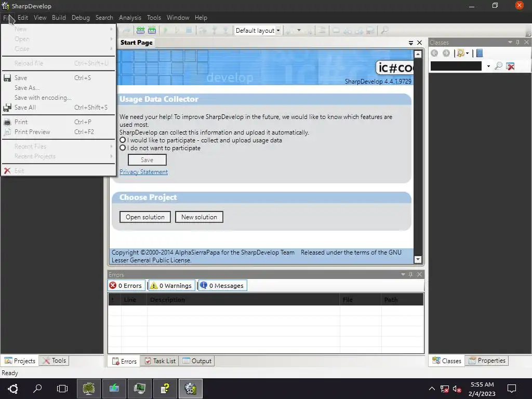
Task: Click the Start Page scrollbar up arrow
Action: tap(418, 54)
